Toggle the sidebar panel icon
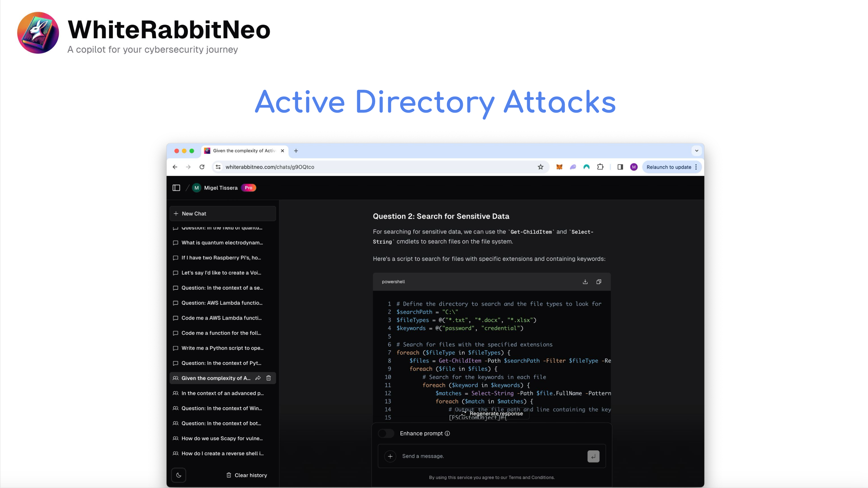This screenshot has height=488, width=868. click(176, 188)
